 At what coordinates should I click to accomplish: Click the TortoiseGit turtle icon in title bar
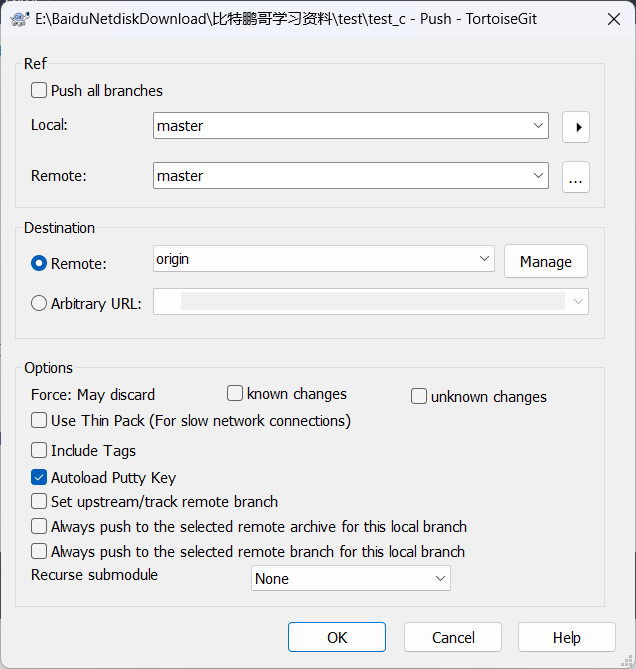20,19
